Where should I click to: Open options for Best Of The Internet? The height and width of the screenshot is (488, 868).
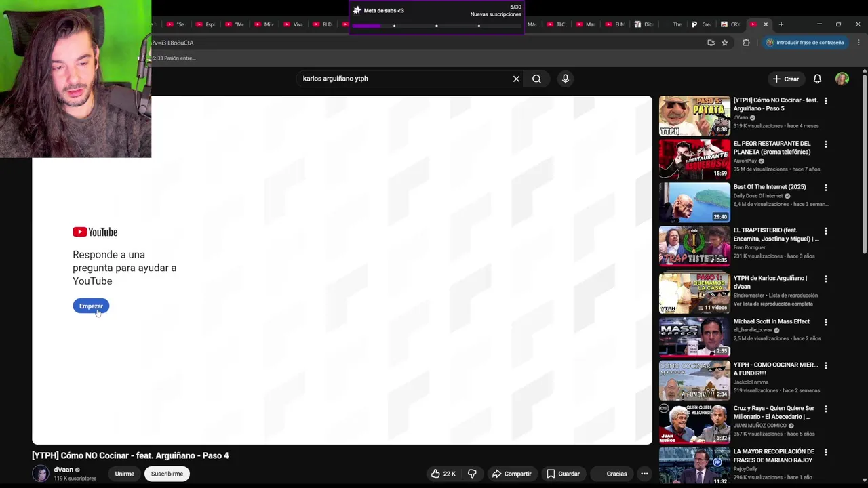tap(825, 187)
